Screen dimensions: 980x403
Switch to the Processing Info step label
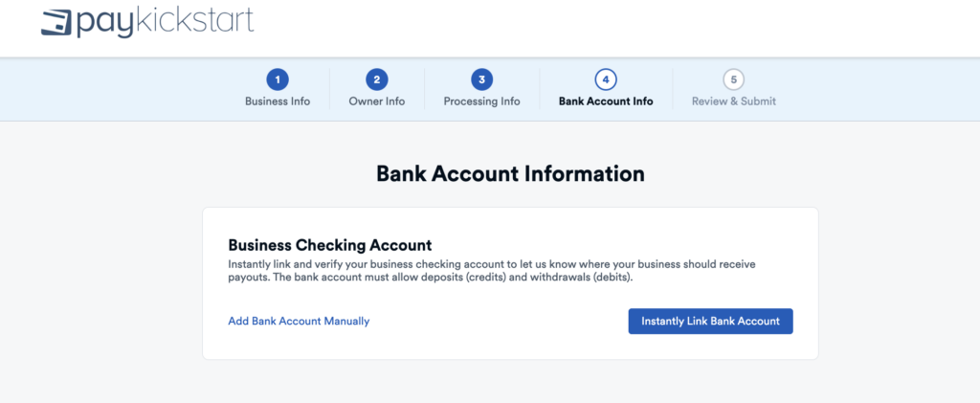[481, 101]
